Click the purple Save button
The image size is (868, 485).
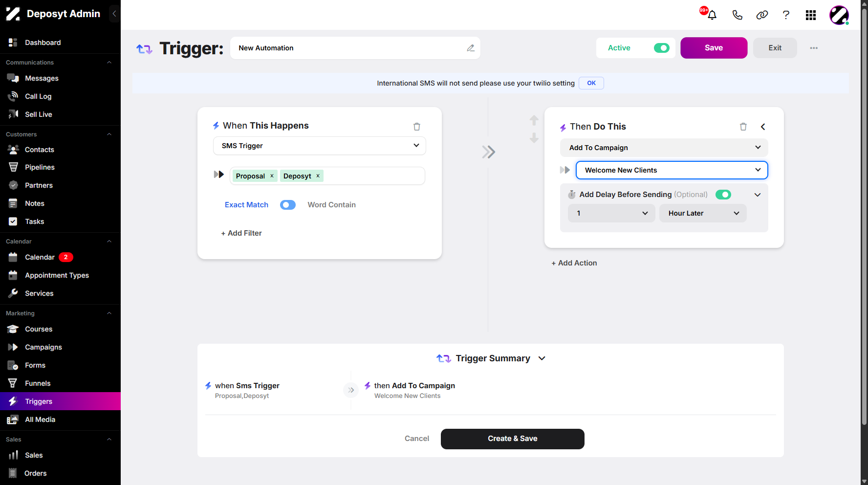pyautogui.click(x=714, y=48)
